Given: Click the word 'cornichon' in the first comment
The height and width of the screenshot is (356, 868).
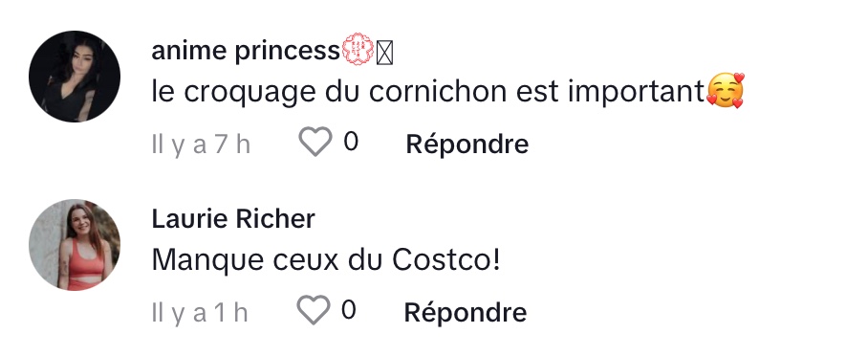Looking at the screenshot, I should click(x=438, y=92).
